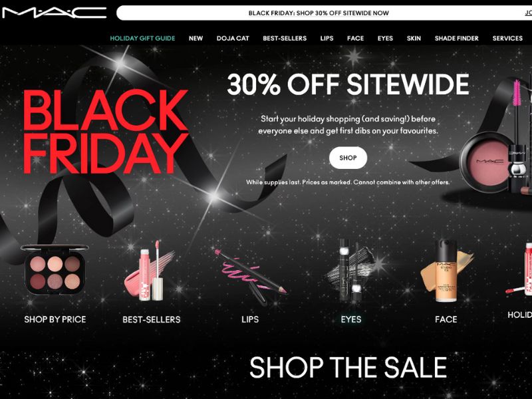Image resolution: width=532 pixels, height=399 pixels.
Task: Click the MAC logo
Action: tap(55, 13)
